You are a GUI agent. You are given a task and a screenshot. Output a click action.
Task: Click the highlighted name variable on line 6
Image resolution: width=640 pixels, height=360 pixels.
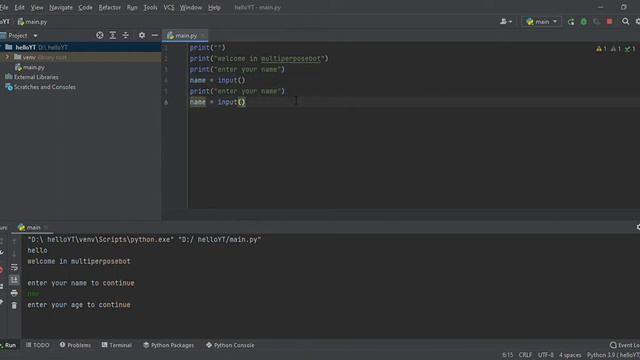(x=198, y=102)
